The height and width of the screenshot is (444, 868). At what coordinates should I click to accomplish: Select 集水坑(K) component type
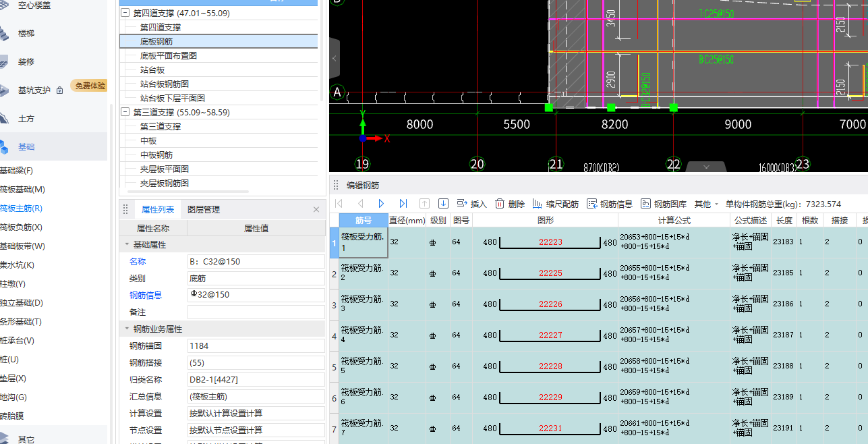(17, 265)
